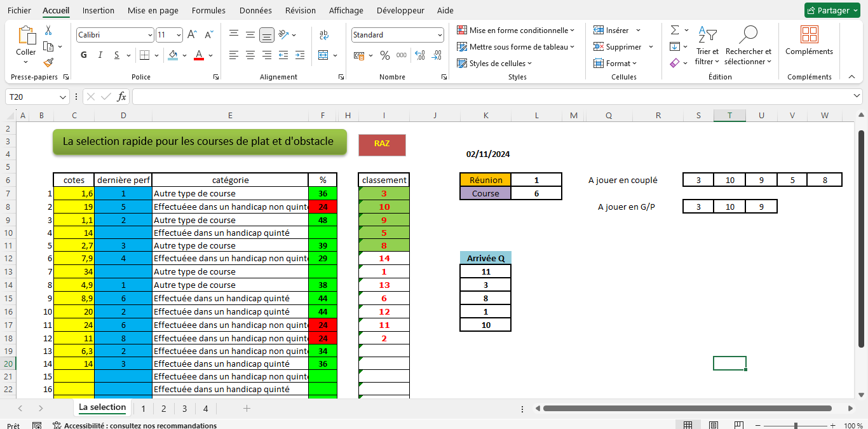Apply percent style with the % icon
The height and width of the screenshot is (429, 868).
385,55
